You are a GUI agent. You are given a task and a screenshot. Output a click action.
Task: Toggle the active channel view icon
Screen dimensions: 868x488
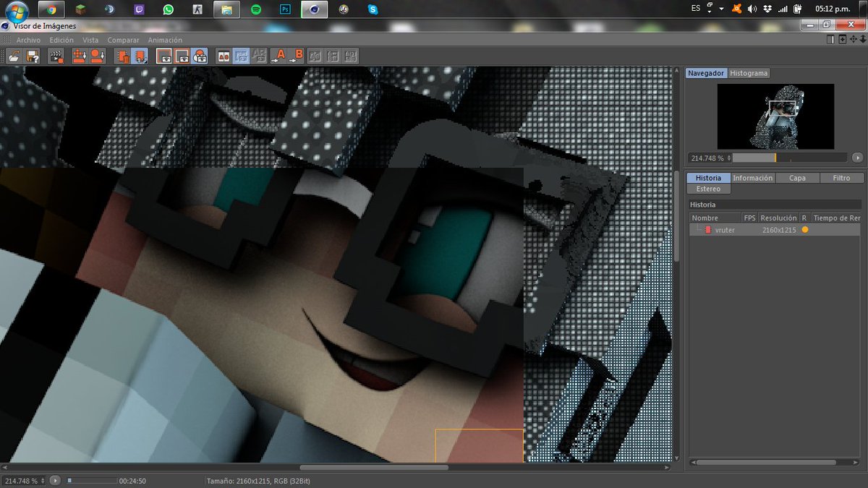(200, 56)
